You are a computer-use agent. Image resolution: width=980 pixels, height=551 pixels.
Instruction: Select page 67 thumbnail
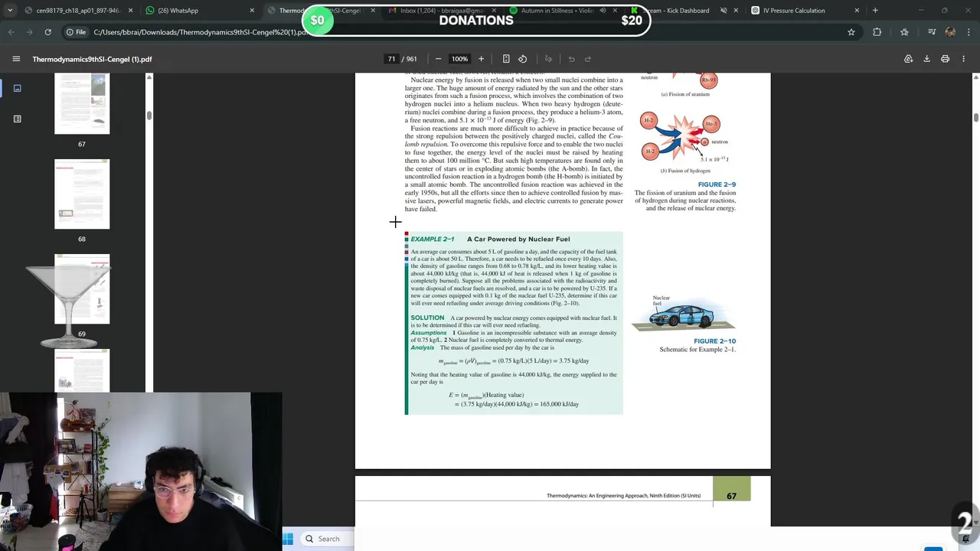(82, 103)
